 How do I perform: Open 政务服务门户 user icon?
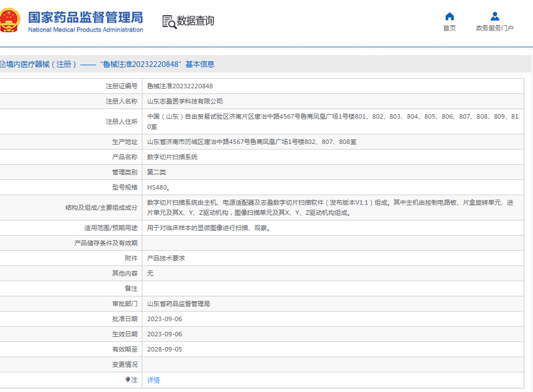(x=495, y=16)
